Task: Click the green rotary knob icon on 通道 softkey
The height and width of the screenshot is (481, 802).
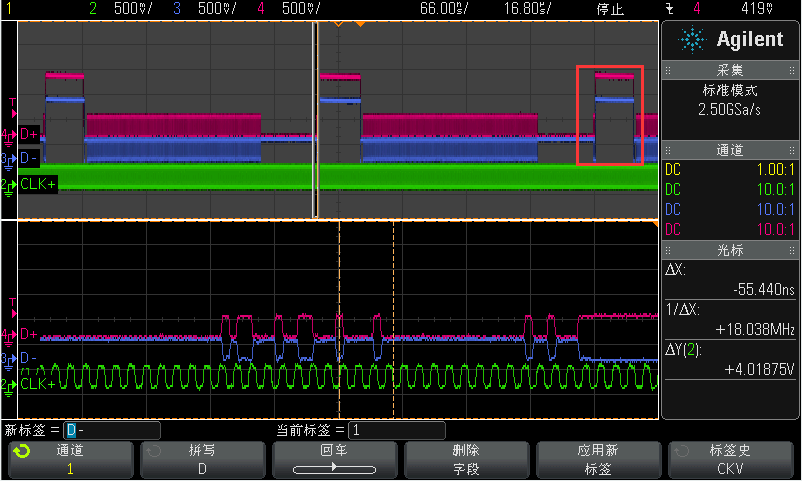Action: pyautogui.click(x=21, y=451)
